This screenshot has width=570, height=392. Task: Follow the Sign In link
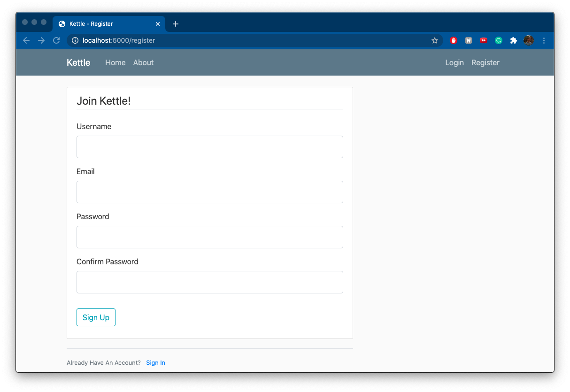pos(155,363)
